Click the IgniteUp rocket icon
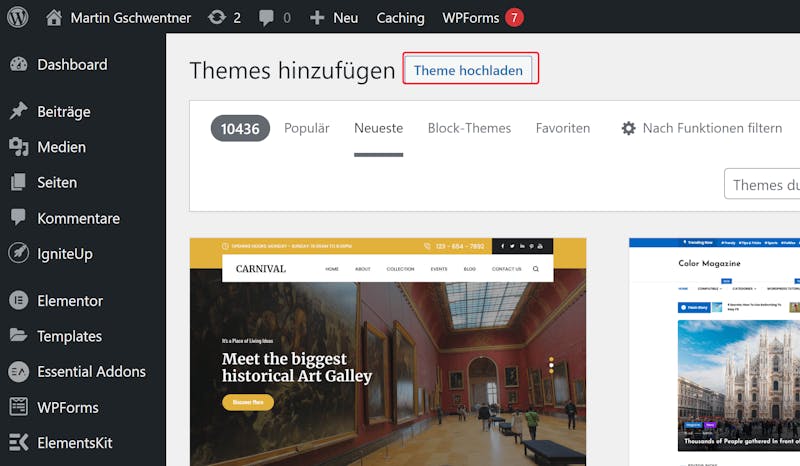The height and width of the screenshot is (466, 800). pos(18,253)
